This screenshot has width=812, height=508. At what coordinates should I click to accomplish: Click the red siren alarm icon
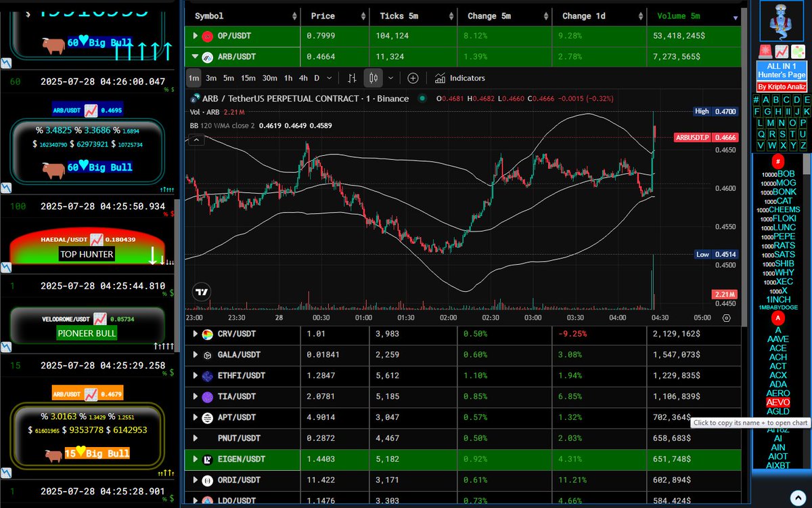(765, 51)
